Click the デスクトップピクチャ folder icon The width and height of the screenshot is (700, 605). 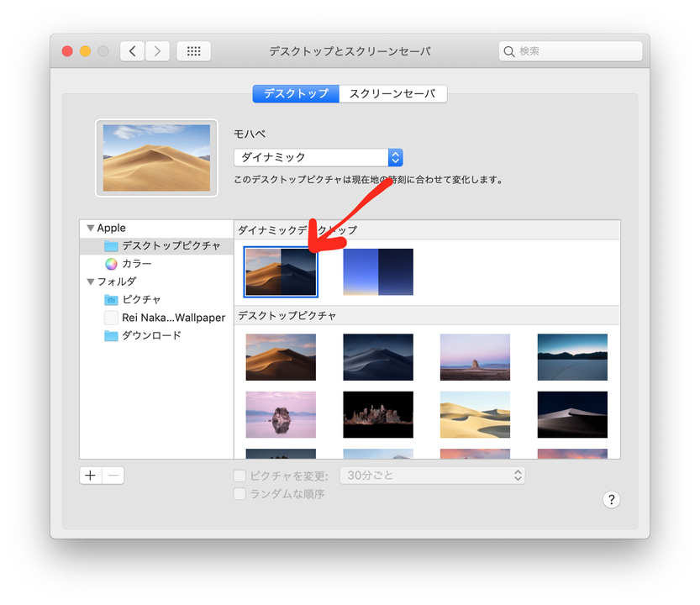(111, 246)
